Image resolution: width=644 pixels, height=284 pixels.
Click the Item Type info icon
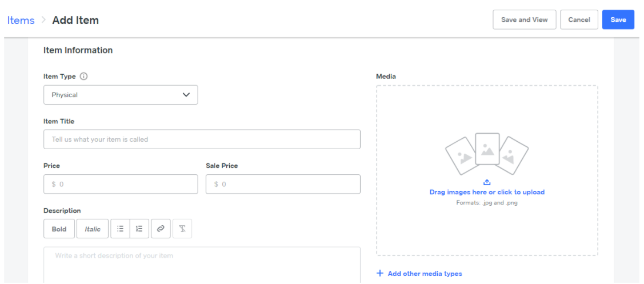point(84,77)
